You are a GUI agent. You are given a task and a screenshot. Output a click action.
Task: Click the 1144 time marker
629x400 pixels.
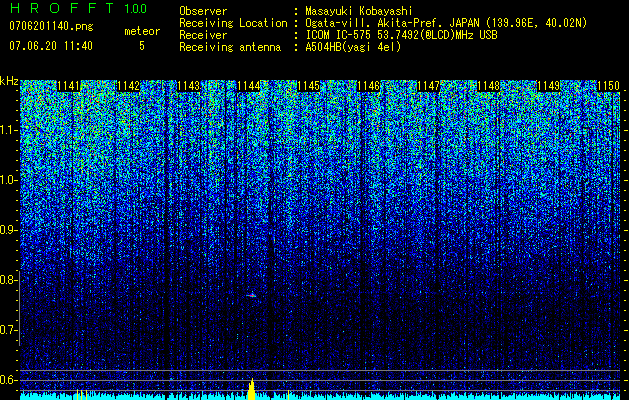(x=249, y=86)
